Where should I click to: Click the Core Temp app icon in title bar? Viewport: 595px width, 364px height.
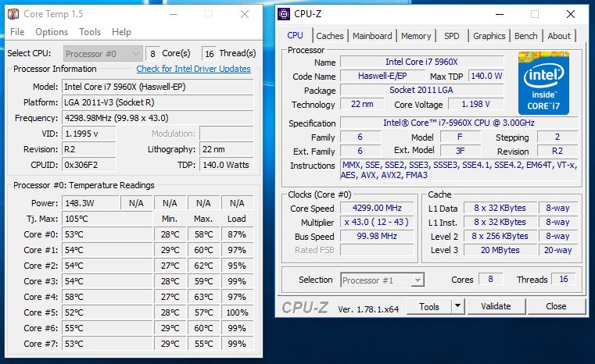[13, 14]
